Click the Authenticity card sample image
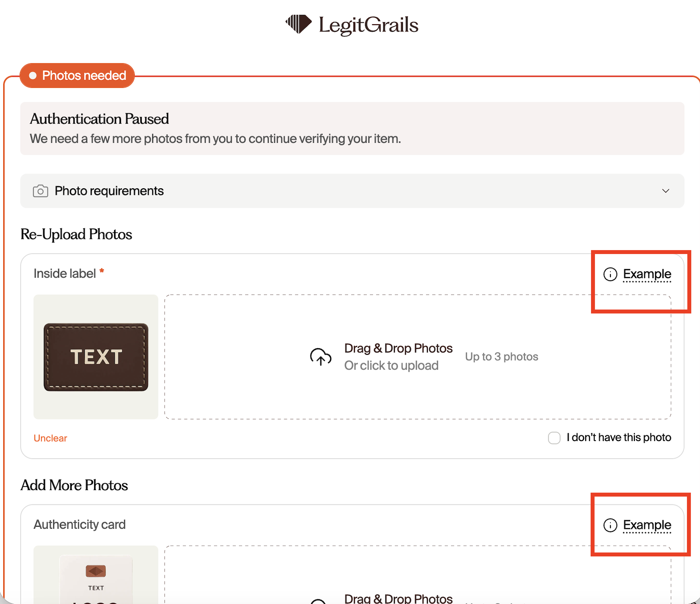 point(96,575)
